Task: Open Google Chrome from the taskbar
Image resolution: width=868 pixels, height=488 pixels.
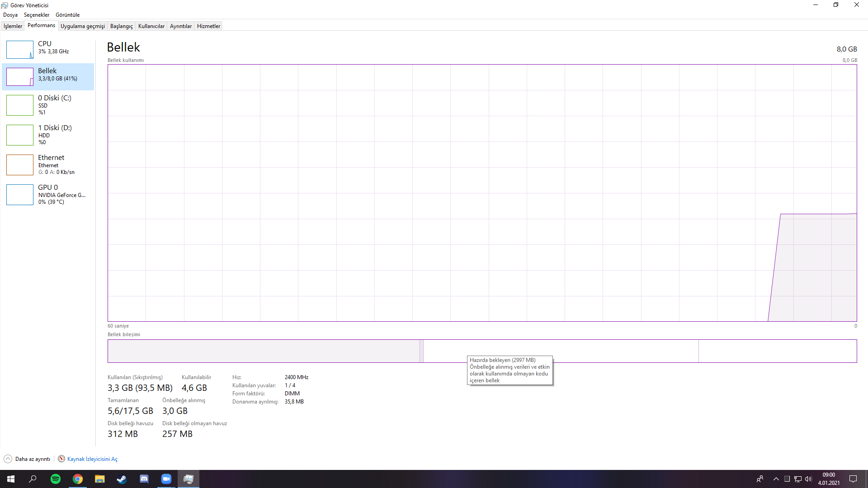Action: point(78,479)
